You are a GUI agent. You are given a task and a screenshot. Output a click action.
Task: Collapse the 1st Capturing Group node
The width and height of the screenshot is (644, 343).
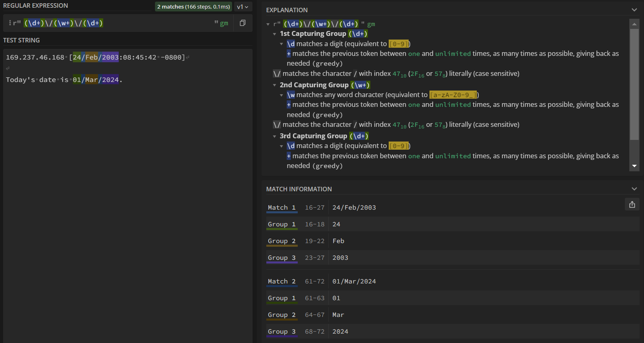(x=274, y=34)
